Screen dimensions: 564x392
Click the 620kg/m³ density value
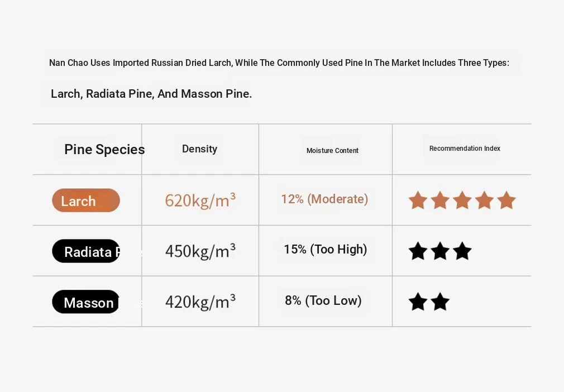(x=200, y=200)
